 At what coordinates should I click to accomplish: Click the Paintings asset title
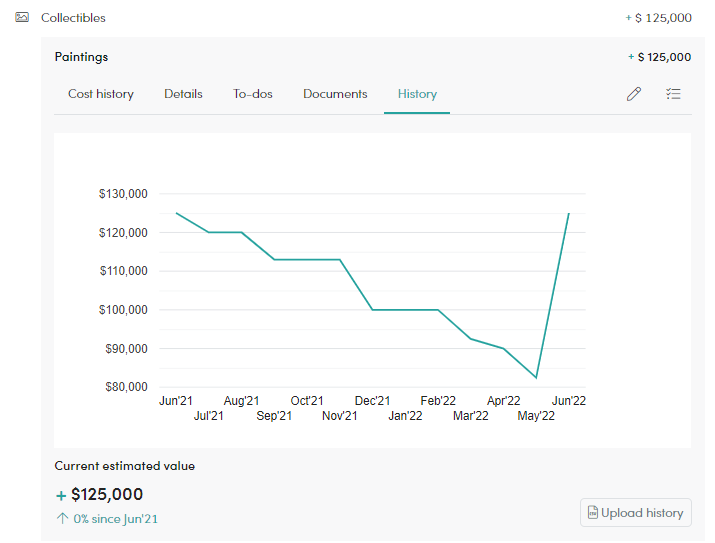tap(81, 57)
